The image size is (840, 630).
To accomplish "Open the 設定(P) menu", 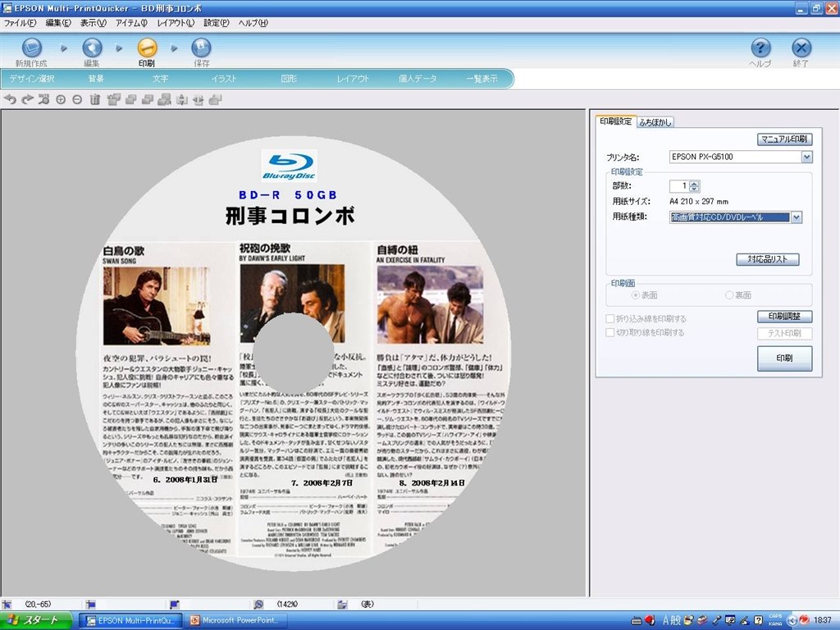I will [217, 23].
